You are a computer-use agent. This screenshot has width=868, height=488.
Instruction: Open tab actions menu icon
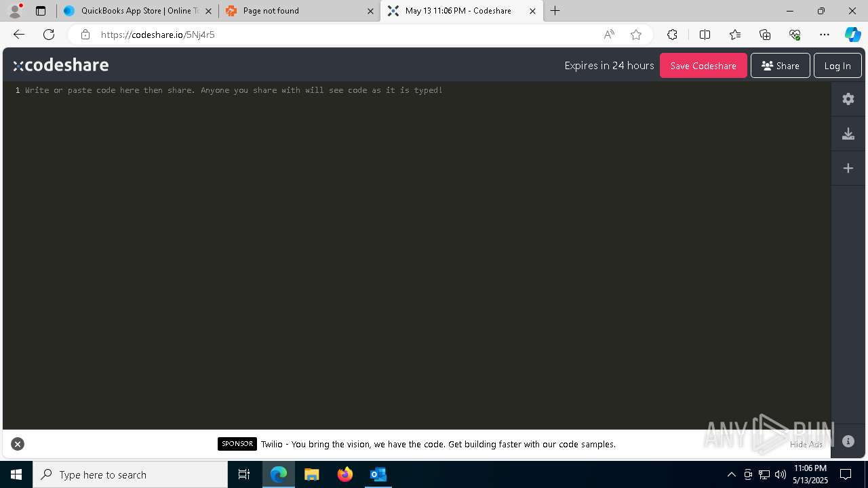(x=41, y=11)
